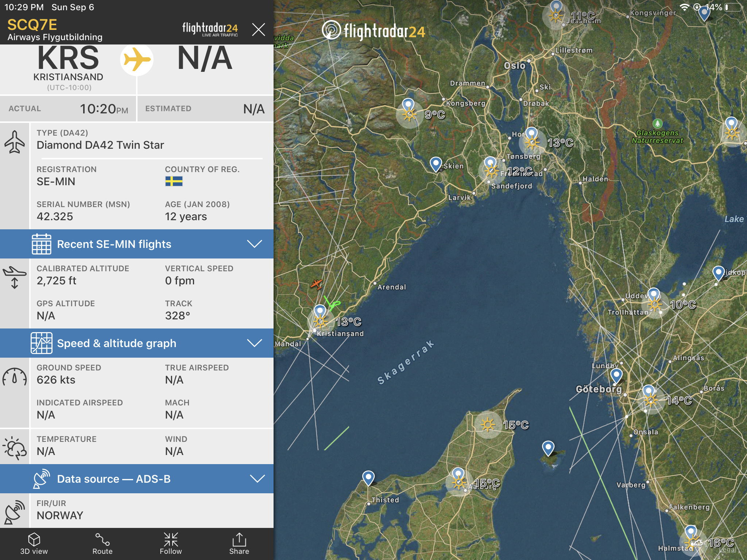The width and height of the screenshot is (747, 560).
Task: Open the Legal link on map
Action: (x=728, y=550)
